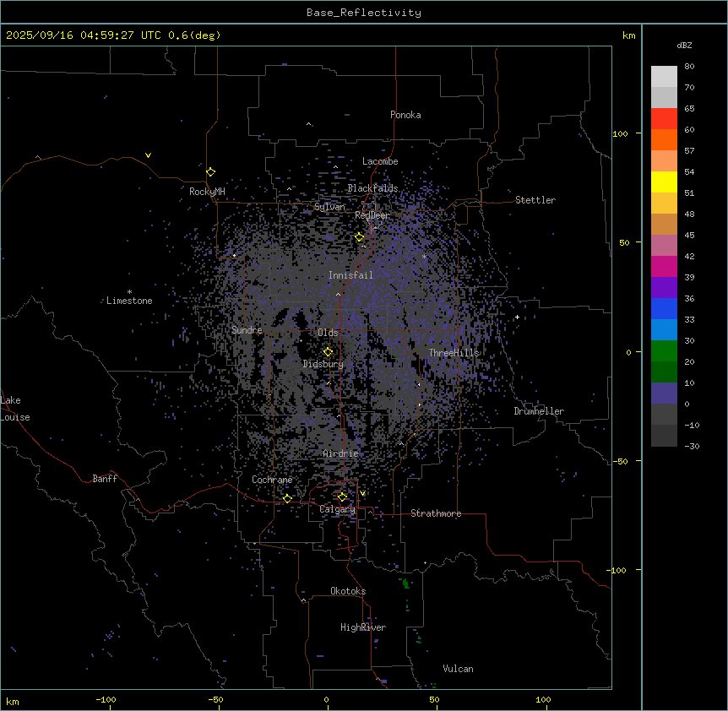Select the slate-blue 0 dBZ color band
The height and width of the screenshot is (711, 728).
[x=664, y=393]
